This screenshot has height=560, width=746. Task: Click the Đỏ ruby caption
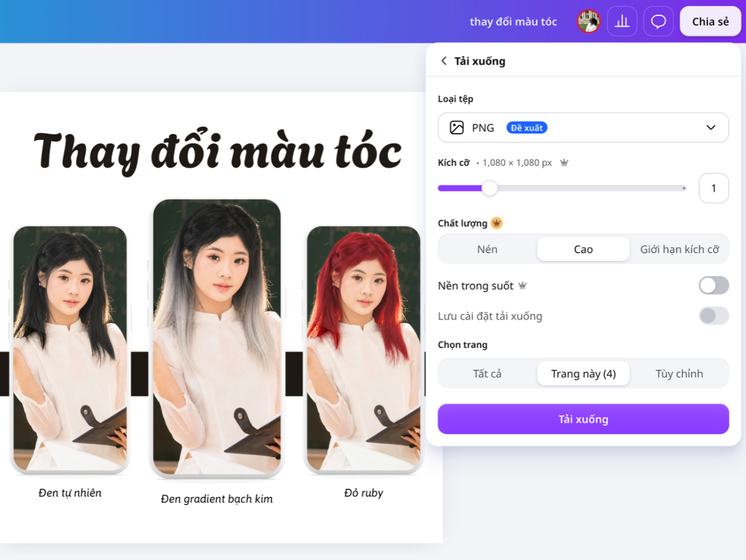(x=364, y=493)
